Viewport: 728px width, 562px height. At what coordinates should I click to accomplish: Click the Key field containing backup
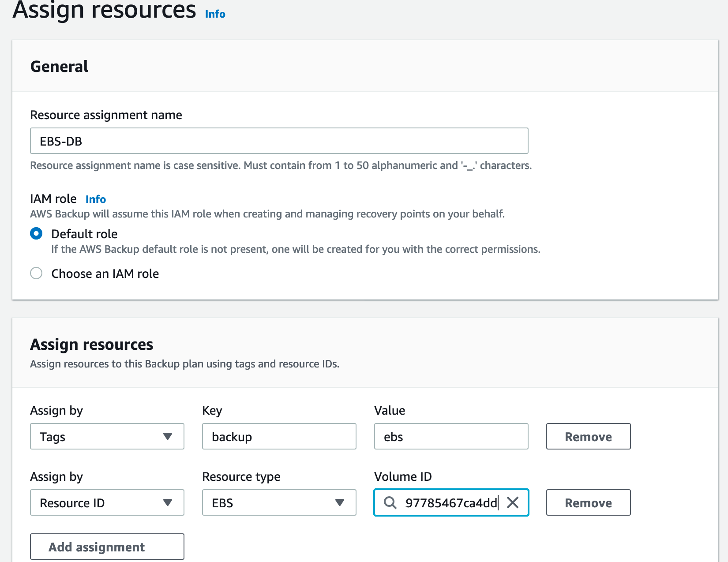coord(279,437)
